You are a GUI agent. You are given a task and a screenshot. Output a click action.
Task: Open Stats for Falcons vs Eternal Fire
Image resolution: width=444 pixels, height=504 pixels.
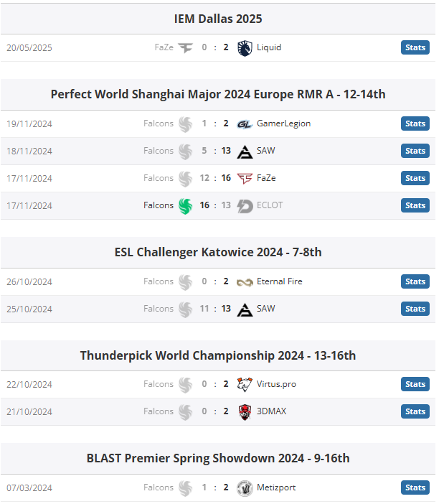[415, 281]
